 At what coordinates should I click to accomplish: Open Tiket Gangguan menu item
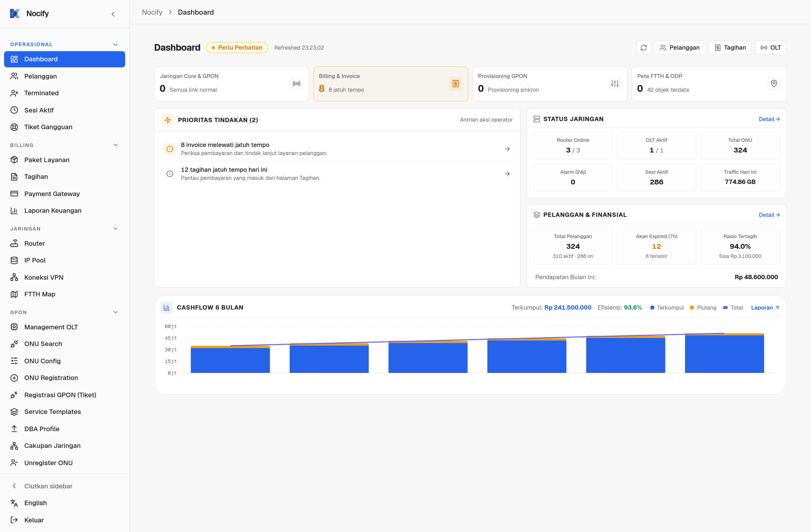tap(64, 127)
